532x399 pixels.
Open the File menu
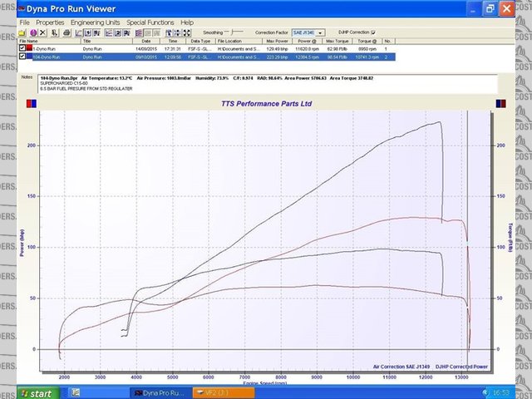(24, 22)
